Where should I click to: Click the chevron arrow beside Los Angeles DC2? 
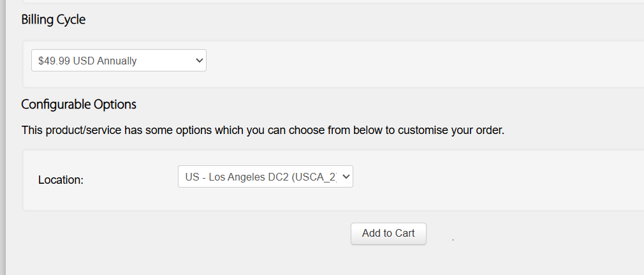click(346, 176)
